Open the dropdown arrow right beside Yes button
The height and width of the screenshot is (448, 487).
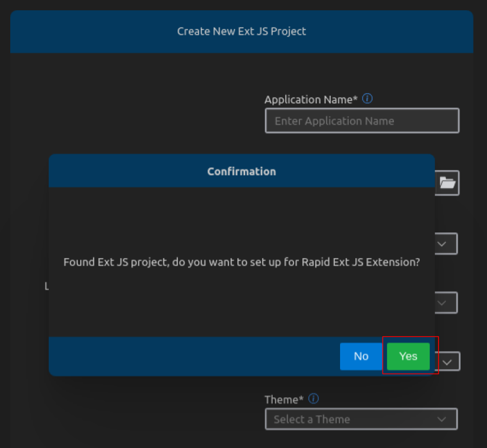(449, 362)
